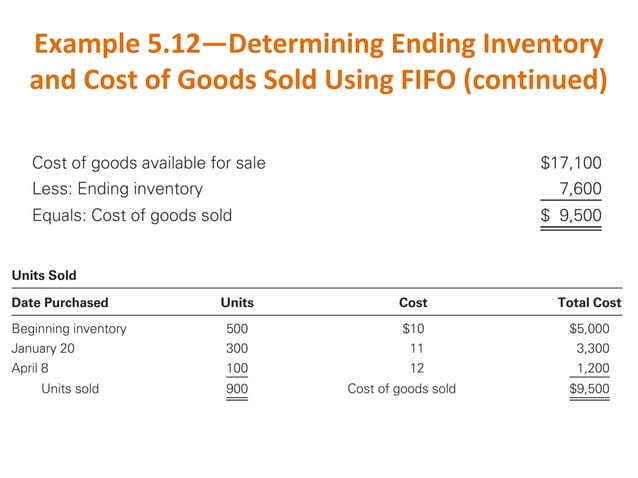
Task: Click the $10 cost cell
Action: pyautogui.click(x=414, y=328)
